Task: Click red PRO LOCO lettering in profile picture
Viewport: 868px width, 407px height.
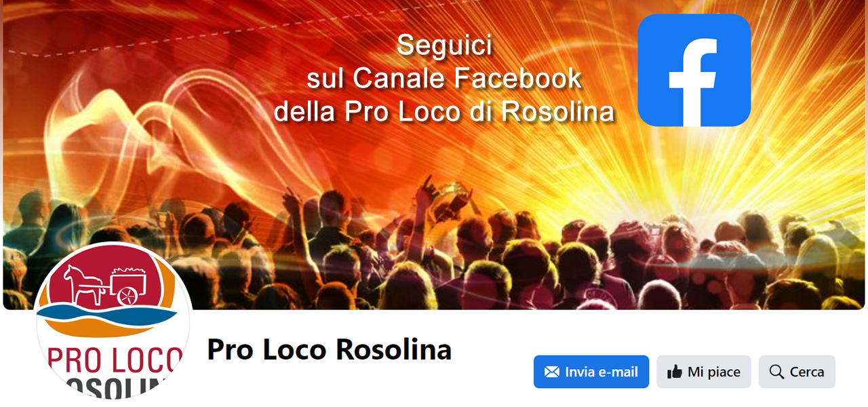Action: (115, 360)
